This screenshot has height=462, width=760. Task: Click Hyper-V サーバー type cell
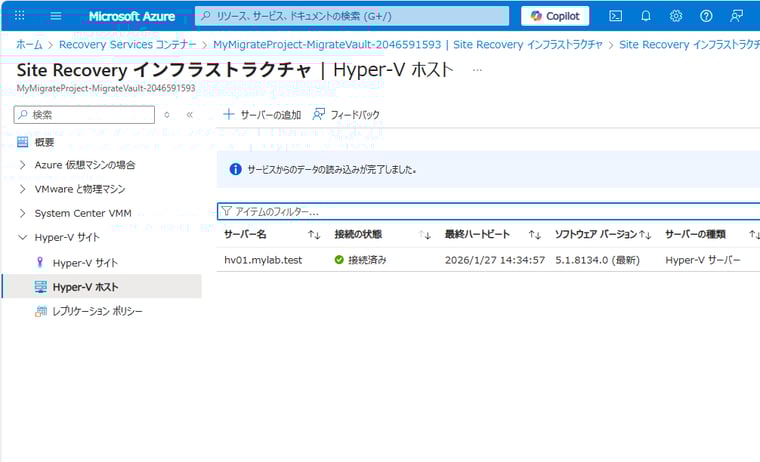pos(703,260)
